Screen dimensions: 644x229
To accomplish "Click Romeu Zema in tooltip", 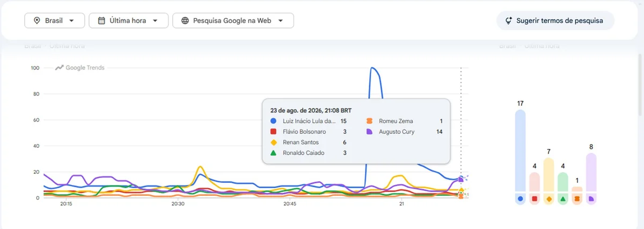I will [x=396, y=121].
